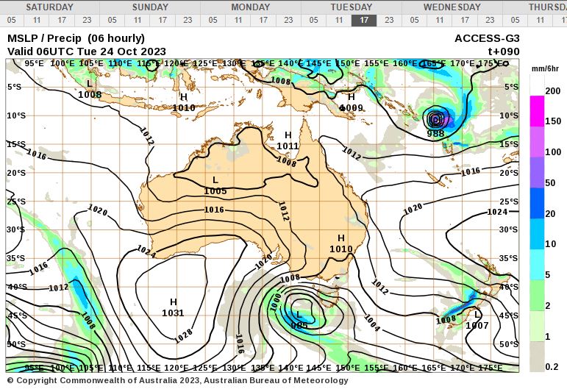This screenshot has width=567, height=392.
Task: Click the ACCESS-G3 model label
Action: pyautogui.click(x=486, y=38)
